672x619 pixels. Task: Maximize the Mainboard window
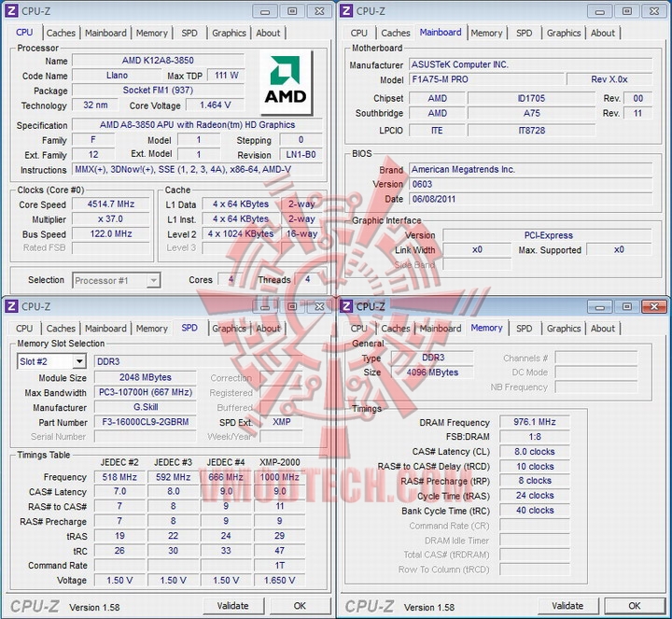(626, 11)
